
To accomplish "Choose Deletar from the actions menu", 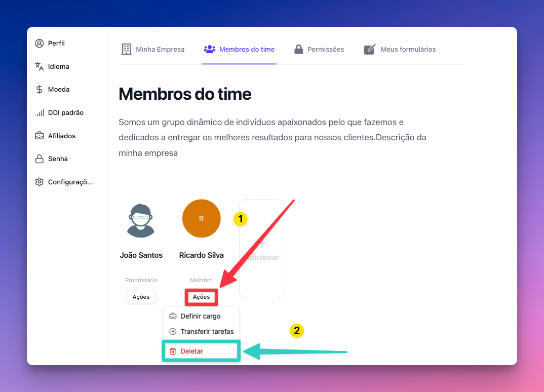I will coord(192,351).
